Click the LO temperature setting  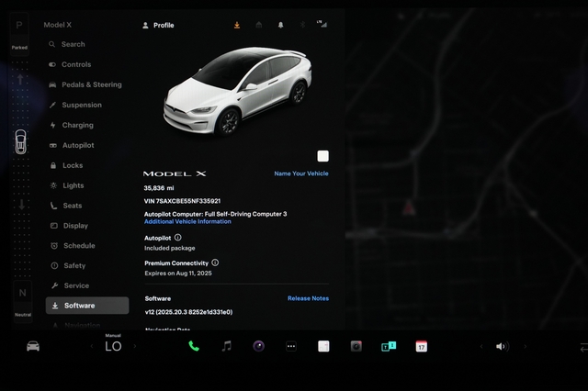[x=113, y=346]
